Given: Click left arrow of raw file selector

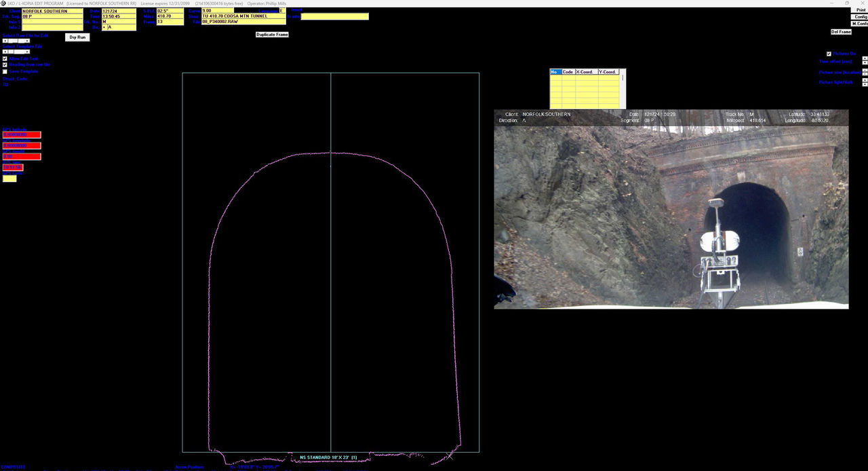Looking at the screenshot, I should (x=5, y=41).
